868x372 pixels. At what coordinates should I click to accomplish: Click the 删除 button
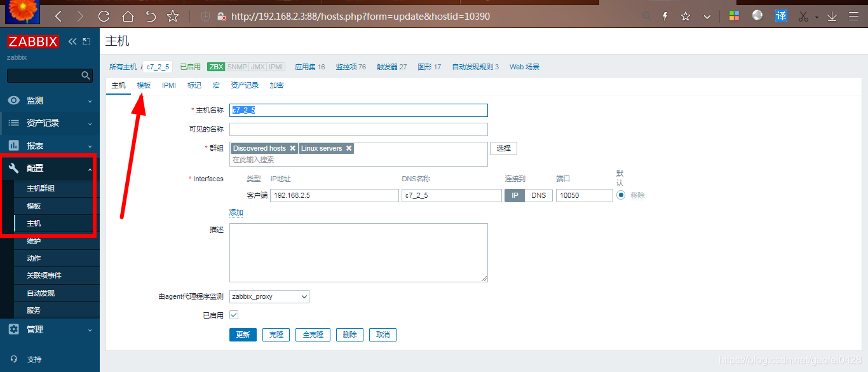click(349, 334)
